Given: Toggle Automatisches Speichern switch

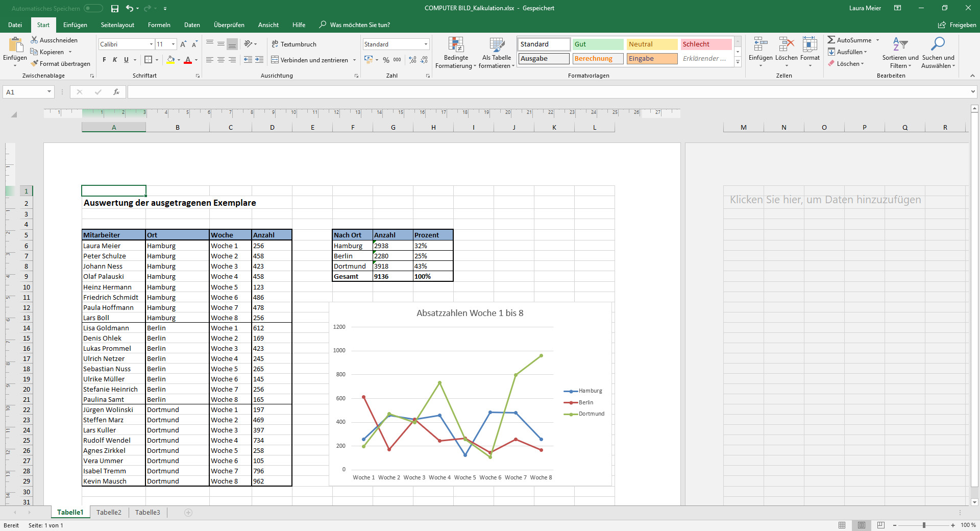Looking at the screenshot, I should tap(93, 8).
